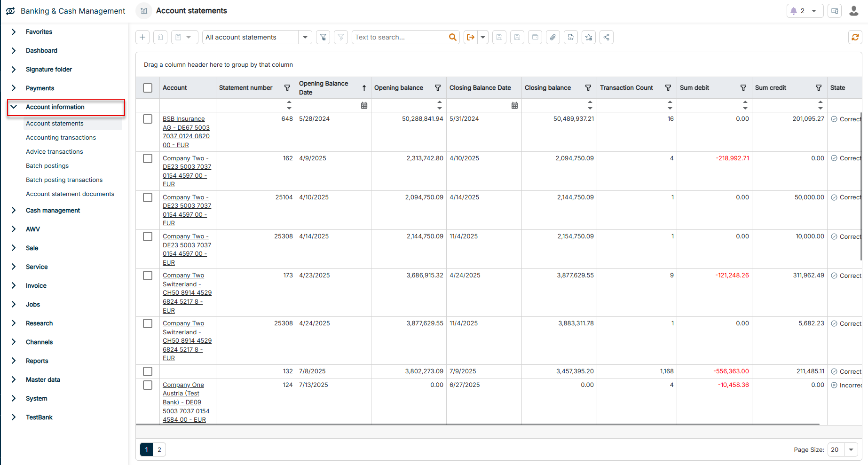
Task: Click the clear filter funnel icon
Action: coord(341,37)
